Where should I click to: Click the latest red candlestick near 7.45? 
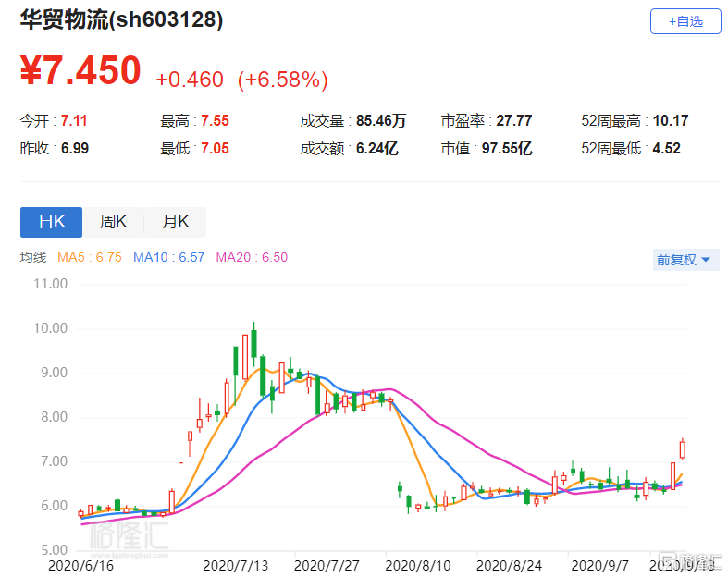tap(683, 449)
